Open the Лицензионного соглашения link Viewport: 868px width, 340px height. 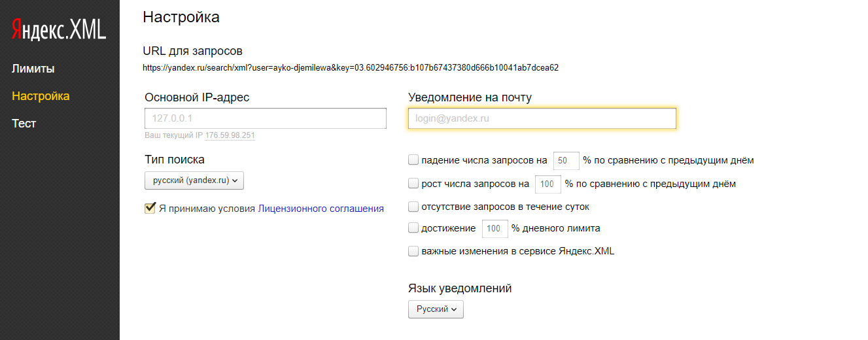(321, 209)
